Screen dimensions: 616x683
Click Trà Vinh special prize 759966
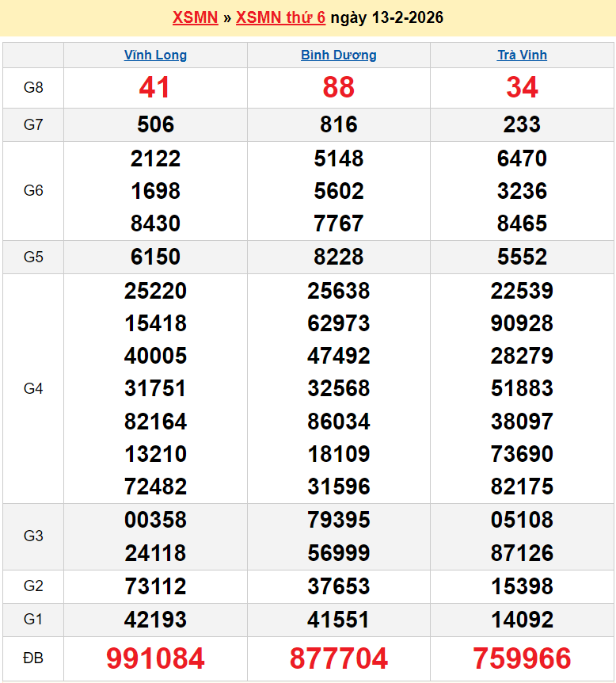(x=522, y=658)
